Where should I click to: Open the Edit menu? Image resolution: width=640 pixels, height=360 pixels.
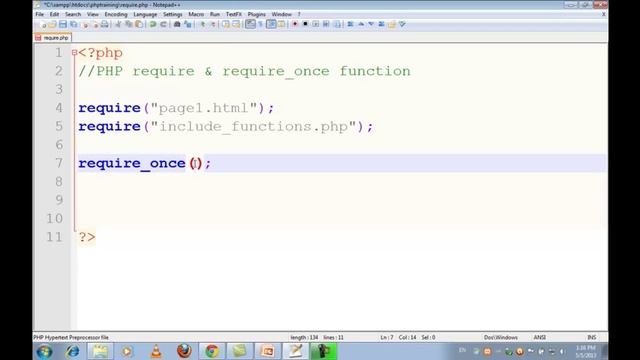coord(54,14)
